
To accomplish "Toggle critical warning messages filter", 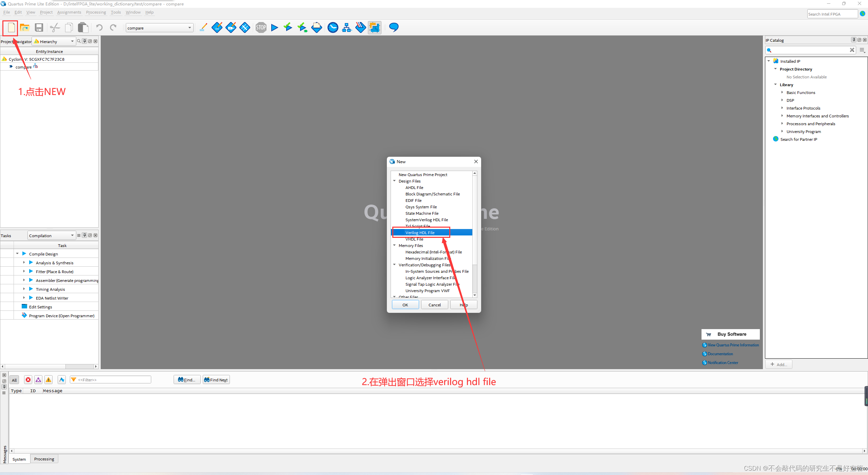I will (38, 380).
